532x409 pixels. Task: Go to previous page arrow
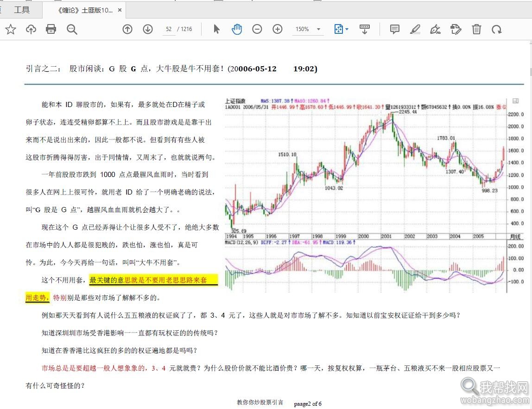click(x=127, y=30)
